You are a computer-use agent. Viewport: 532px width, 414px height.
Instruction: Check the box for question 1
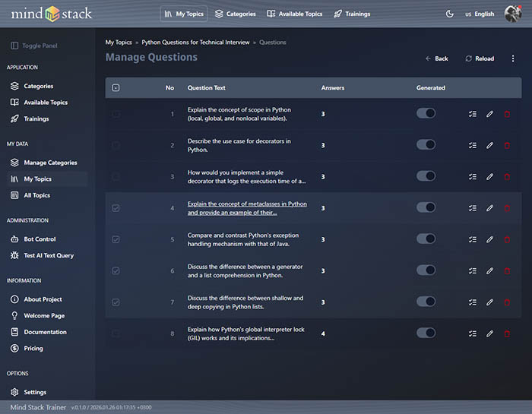tap(116, 114)
